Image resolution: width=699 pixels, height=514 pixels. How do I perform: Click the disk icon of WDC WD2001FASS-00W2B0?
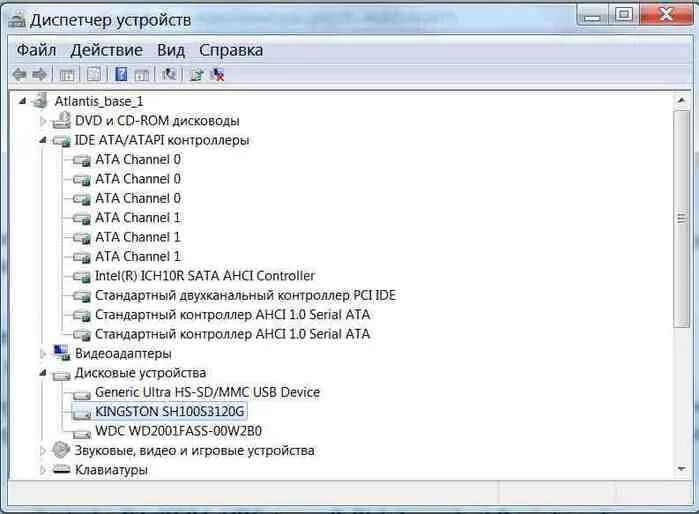82,432
